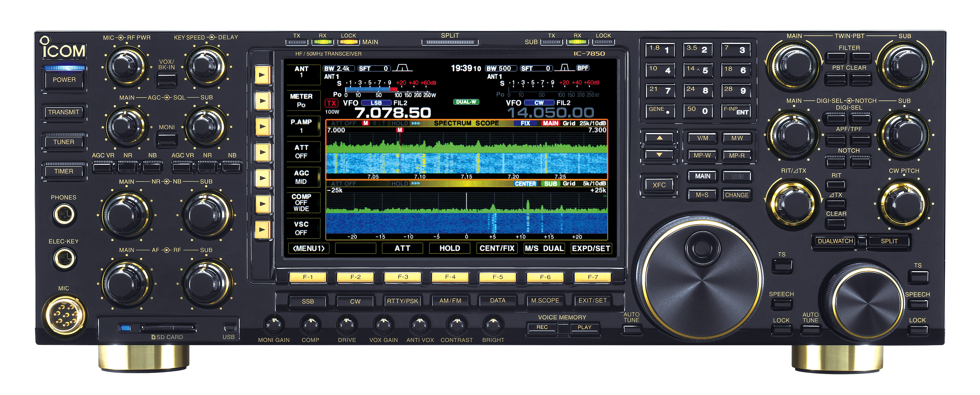Toggle the VOX/BK-IN switch
The width and height of the screenshot is (980, 395).
[x=167, y=80]
